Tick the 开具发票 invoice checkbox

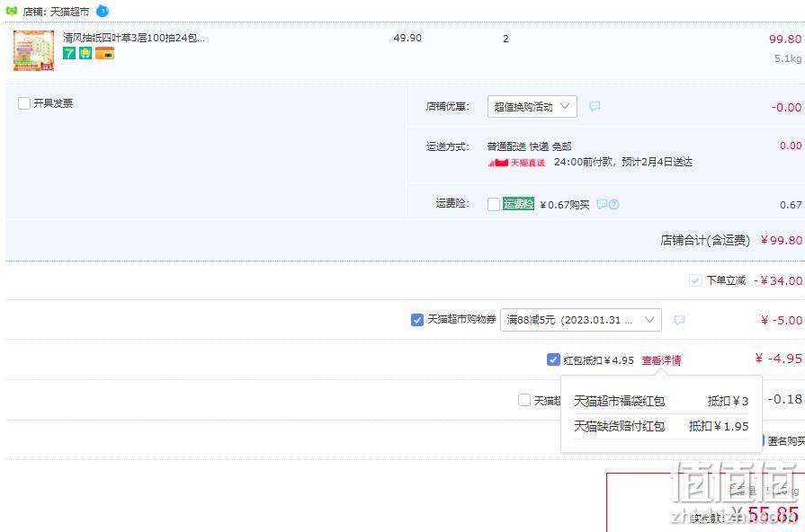[x=23, y=103]
